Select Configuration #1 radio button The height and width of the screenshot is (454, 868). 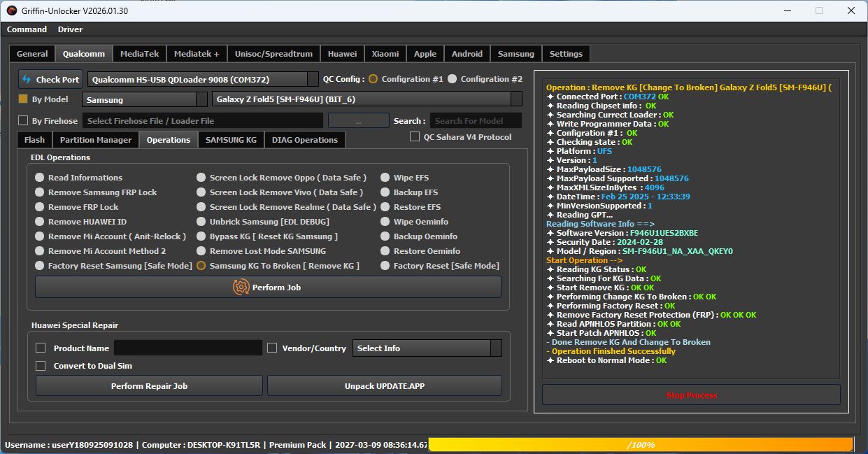(373, 79)
